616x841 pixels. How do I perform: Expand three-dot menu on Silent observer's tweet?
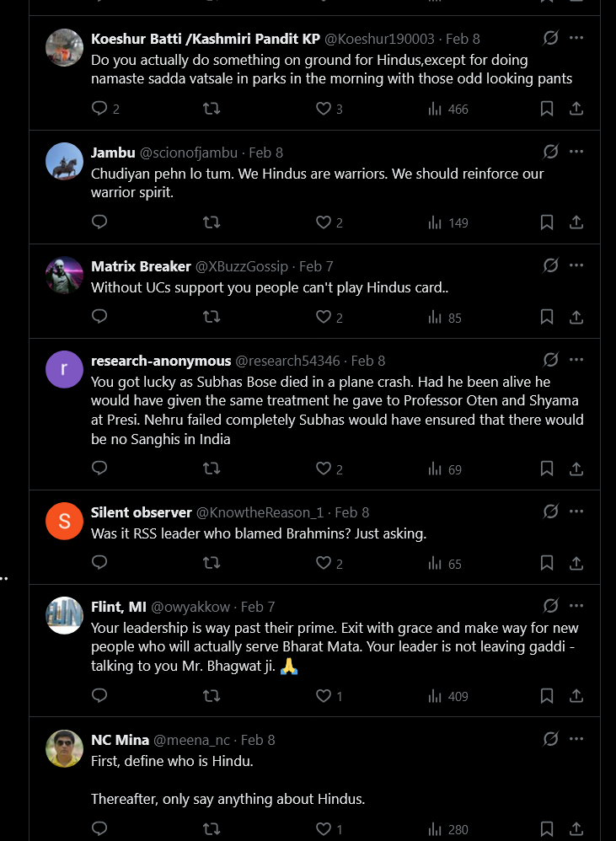click(x=576, y=512)
